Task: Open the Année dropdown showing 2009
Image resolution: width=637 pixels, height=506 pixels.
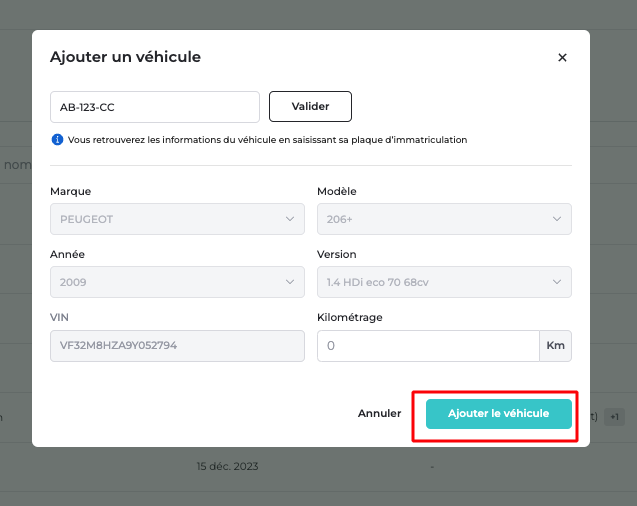Action: (x=177, y=282)
